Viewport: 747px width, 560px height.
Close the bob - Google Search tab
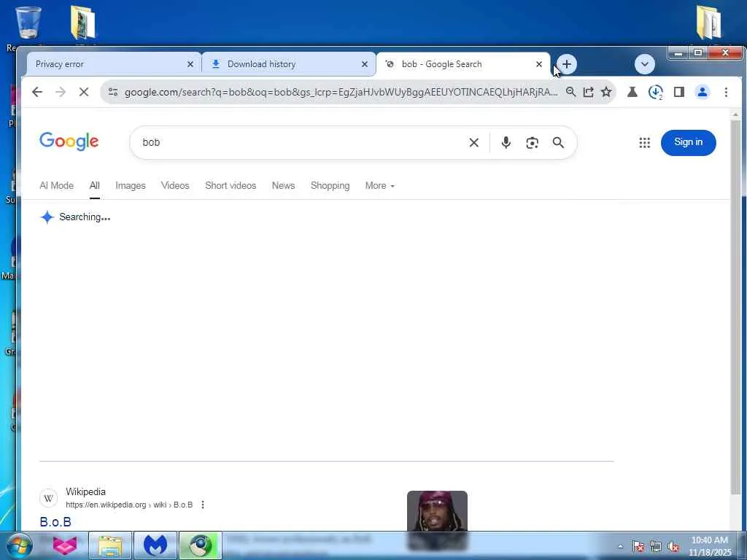[539, 64]
